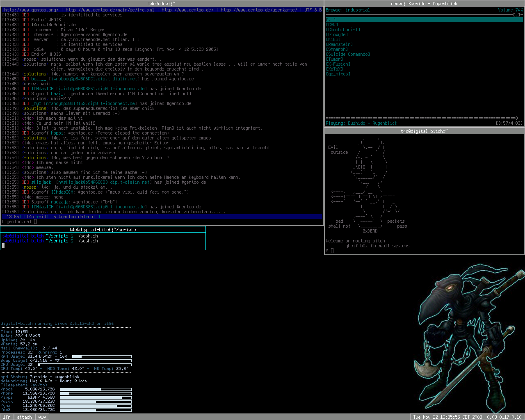Click the /mp3 filesystem usage bar
Screen dimensions: 525x420
click(x=96, y=410)
